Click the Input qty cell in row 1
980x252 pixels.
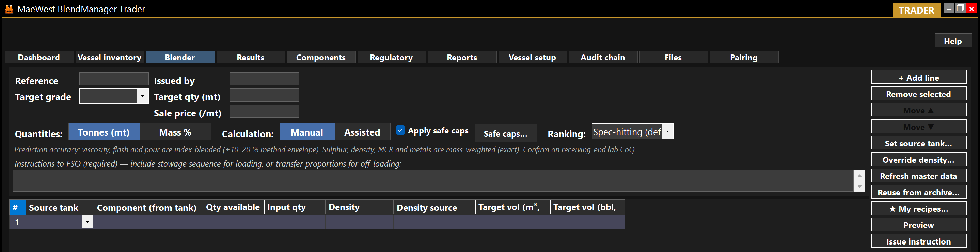point(295,222)
